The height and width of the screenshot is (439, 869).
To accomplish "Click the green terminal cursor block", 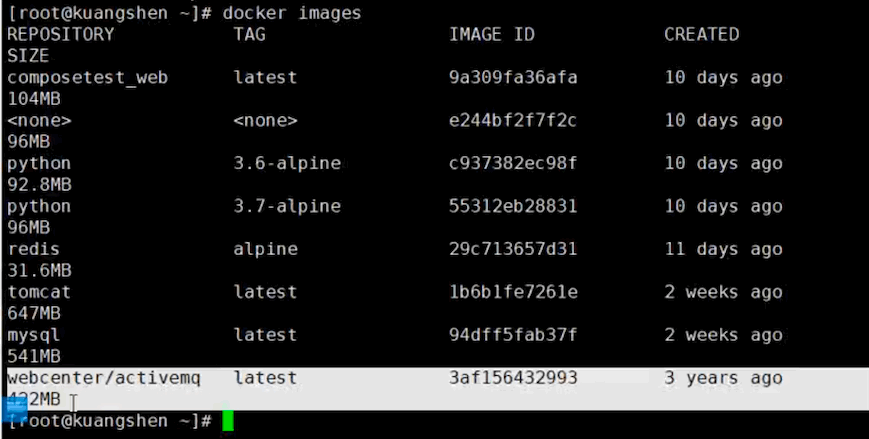I will [x=228, y=421].
